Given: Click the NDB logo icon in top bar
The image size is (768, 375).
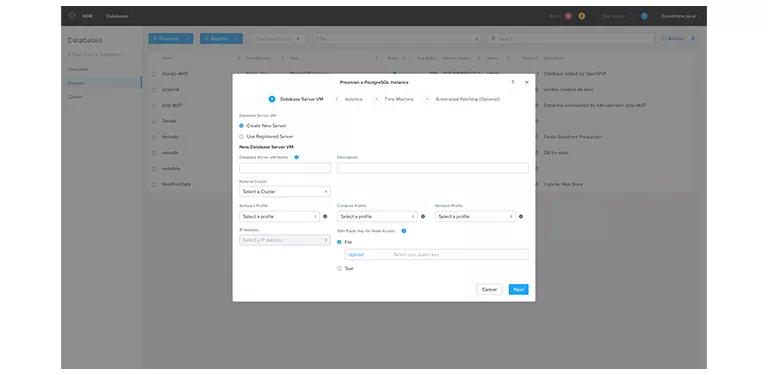Looking at the screenshot, I should [72, 16].
